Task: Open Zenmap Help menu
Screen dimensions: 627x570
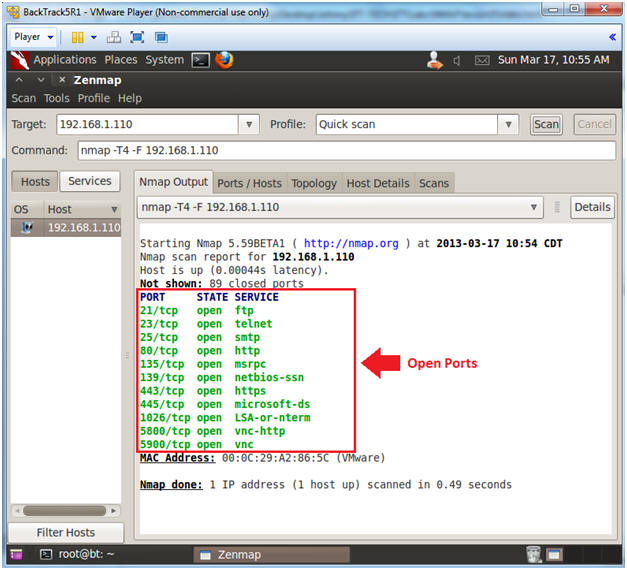Action: pos(130,98)
